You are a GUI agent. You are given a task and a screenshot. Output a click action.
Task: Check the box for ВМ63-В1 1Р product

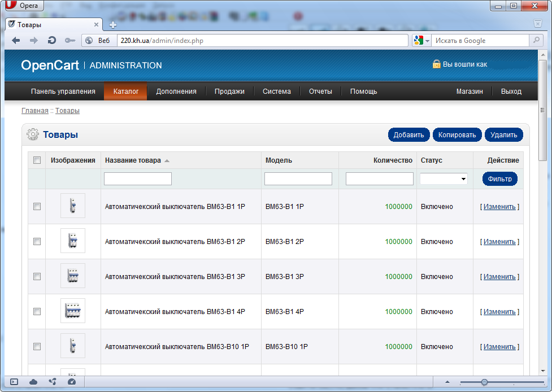[x=37, y=207]
